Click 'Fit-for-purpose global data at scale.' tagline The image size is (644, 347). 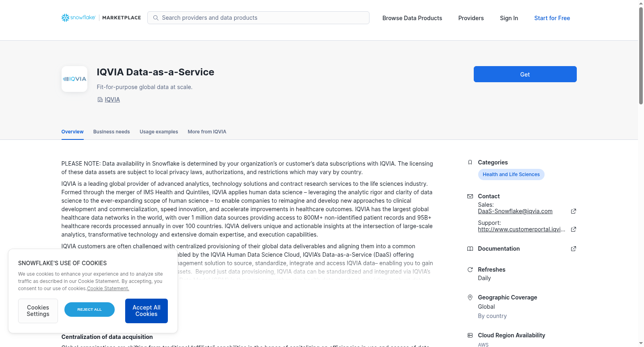pyautogui.click(x=144, y=87)
